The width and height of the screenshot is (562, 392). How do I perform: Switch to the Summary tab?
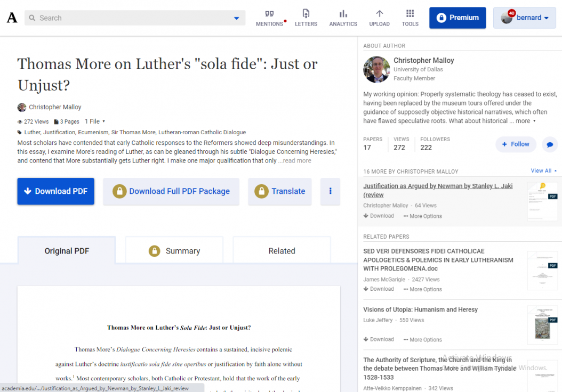pyautogui.click(x=174, y=251)
